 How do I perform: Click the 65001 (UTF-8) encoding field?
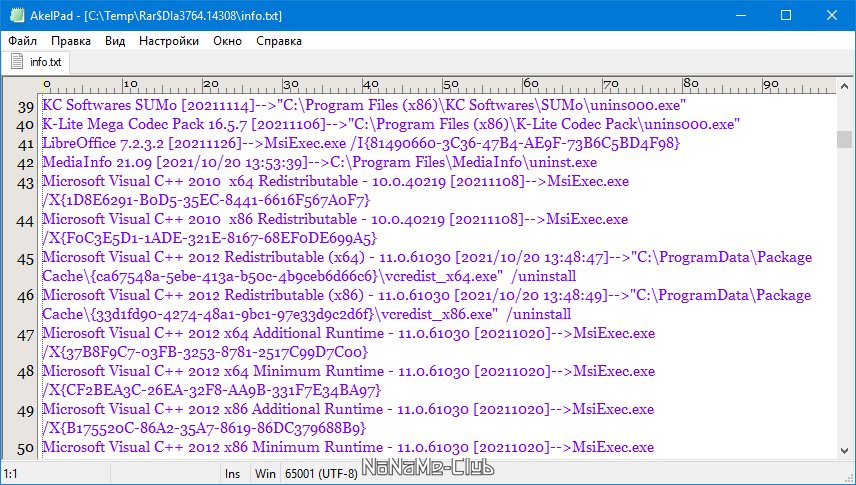coord(321,474)
